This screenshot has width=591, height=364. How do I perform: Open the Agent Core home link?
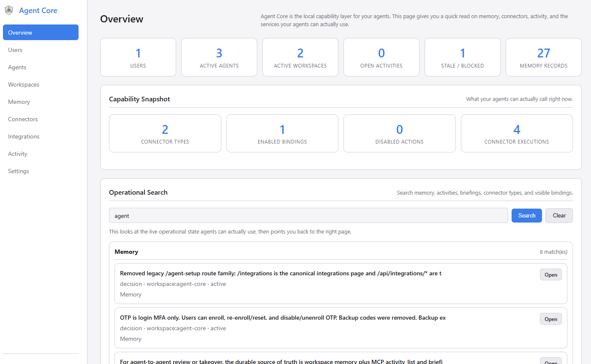(38, 11)
